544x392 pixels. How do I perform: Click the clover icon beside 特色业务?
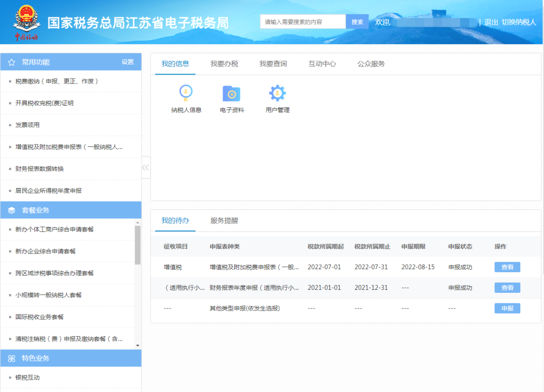pyautogui.click(x=12, y=358)
